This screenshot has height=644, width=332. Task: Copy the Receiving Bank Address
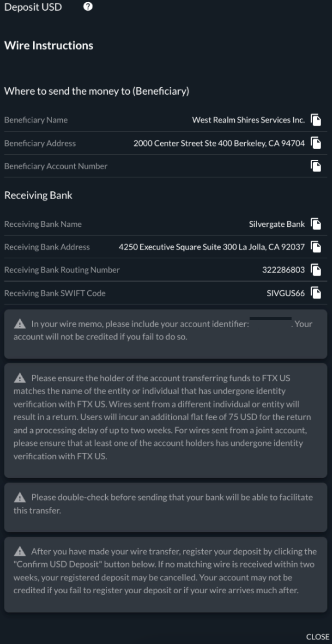[x=316, y=247]
